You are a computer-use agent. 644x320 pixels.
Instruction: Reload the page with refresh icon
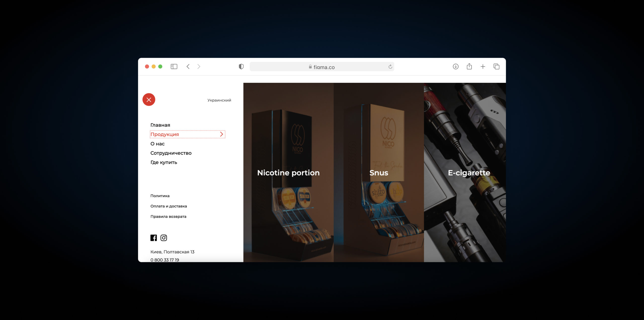pos(390,67)
